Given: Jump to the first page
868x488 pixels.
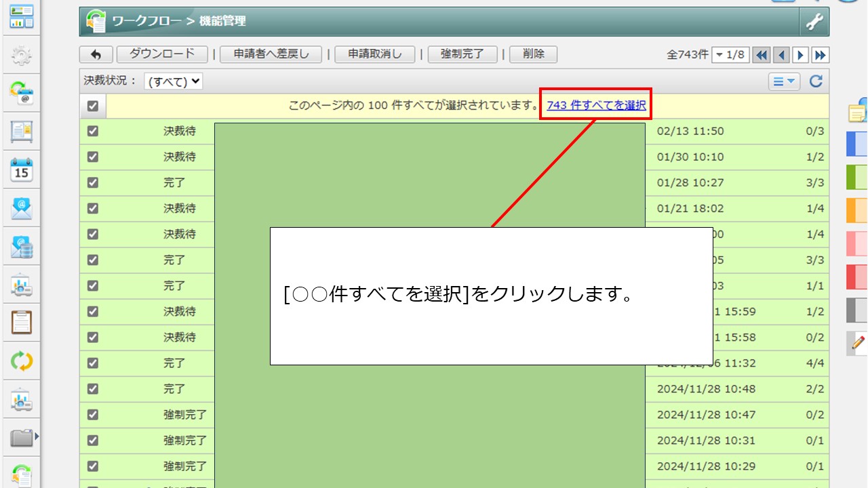Looking at the screenshot, I should point(762,55).
